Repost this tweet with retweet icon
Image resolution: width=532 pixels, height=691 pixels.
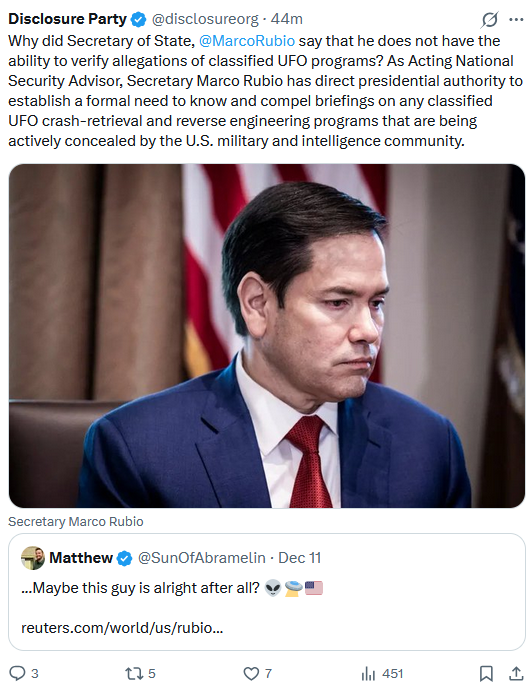coord(133,673)
